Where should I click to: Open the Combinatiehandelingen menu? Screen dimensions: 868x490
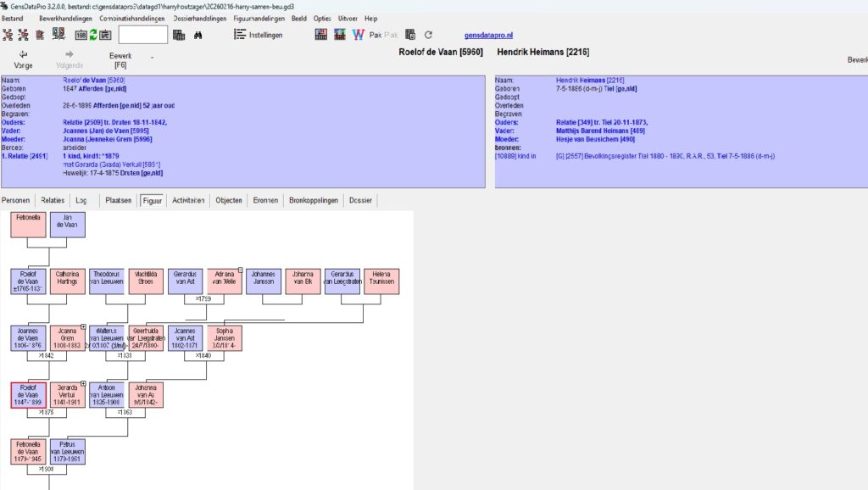coord(131,19)
